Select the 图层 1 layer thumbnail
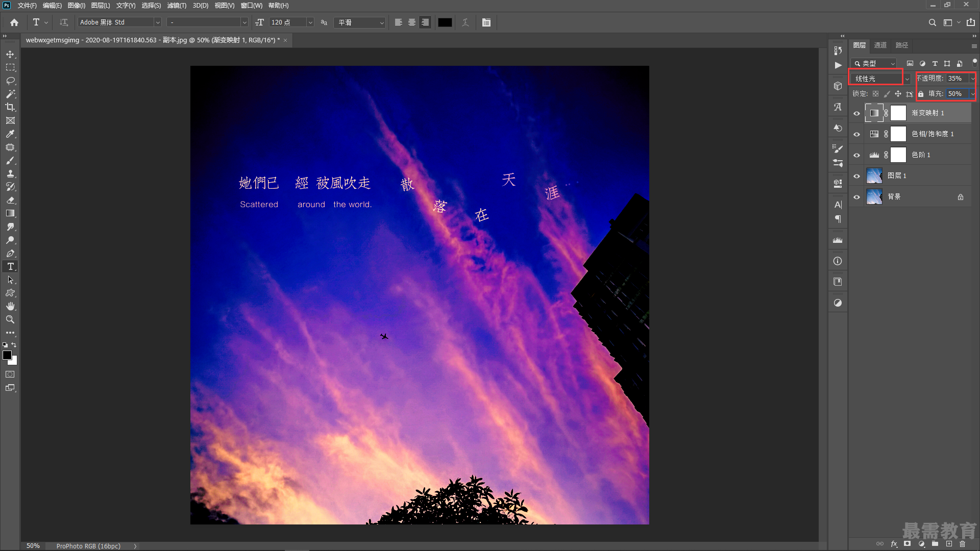 coord(874,176)
